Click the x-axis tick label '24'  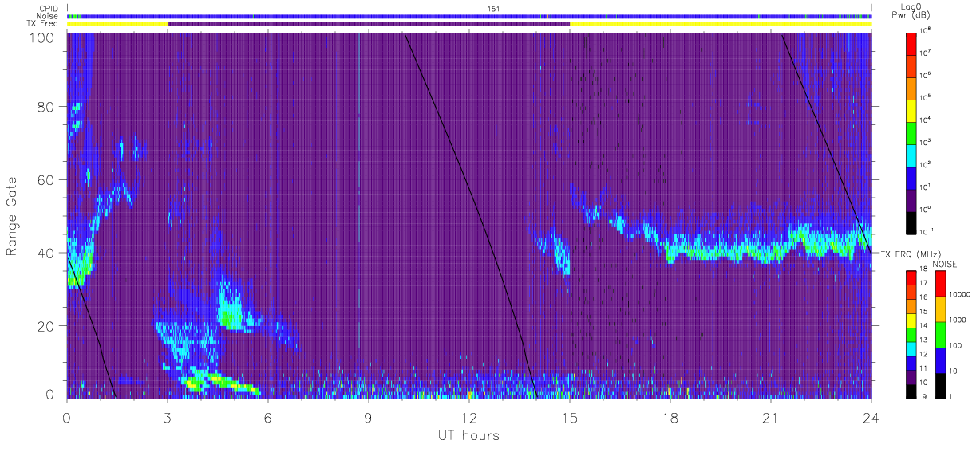pyautogui.click(x=871, y=418)
